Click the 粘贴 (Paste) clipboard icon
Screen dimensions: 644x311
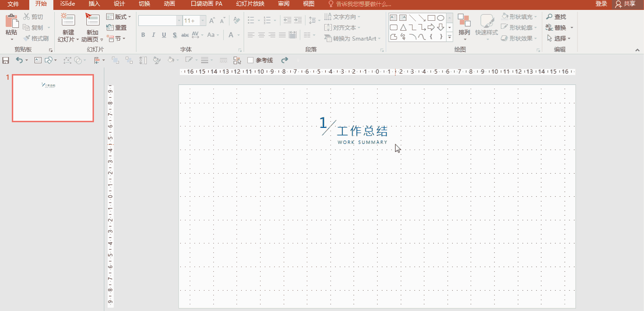[x=11, y=22]
